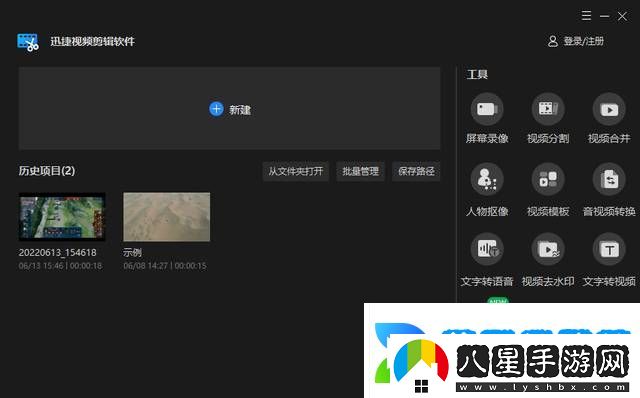Click the 屏幕录像 label text
This screenshot has width=640, height=398.
[x=487, y=138]
